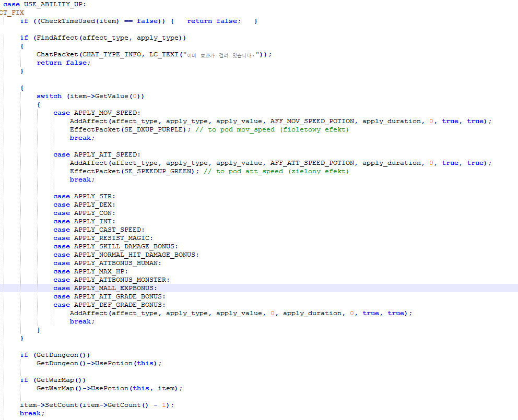Click the ChatPacket(CHAT_TYPE_INFO line
The height and width of the screenshot is (420, 518).
pyautogui.click(x=154, y=54)
